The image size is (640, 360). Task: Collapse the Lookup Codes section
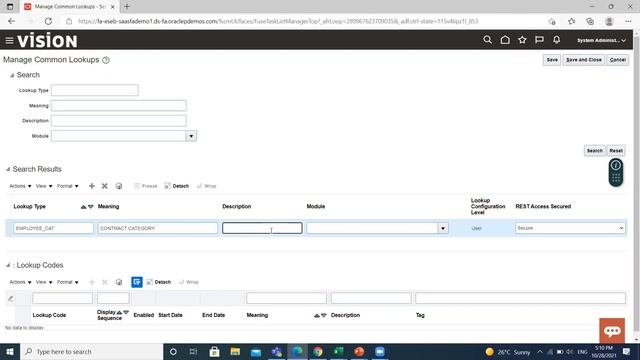point(8,265)
